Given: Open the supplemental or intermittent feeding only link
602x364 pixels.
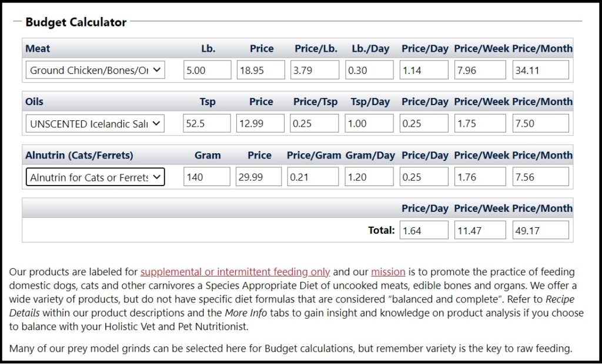Looking at the screenshot, I should point(235,272).
